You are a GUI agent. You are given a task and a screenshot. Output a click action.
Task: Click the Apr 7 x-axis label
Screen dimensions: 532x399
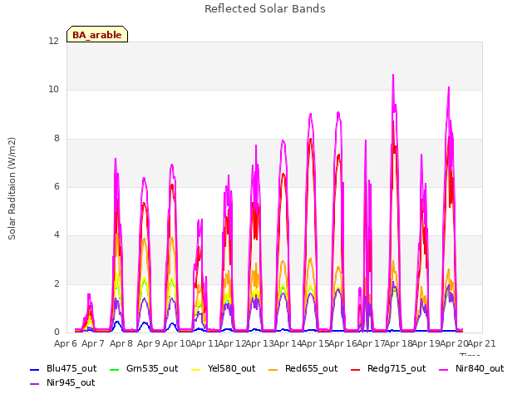(x=93, y=343)
